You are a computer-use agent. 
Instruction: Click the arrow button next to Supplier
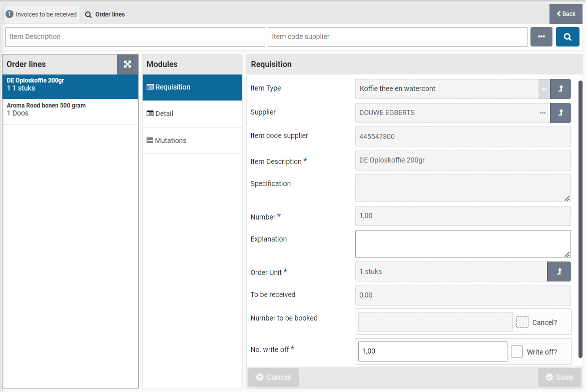point(560,112)
